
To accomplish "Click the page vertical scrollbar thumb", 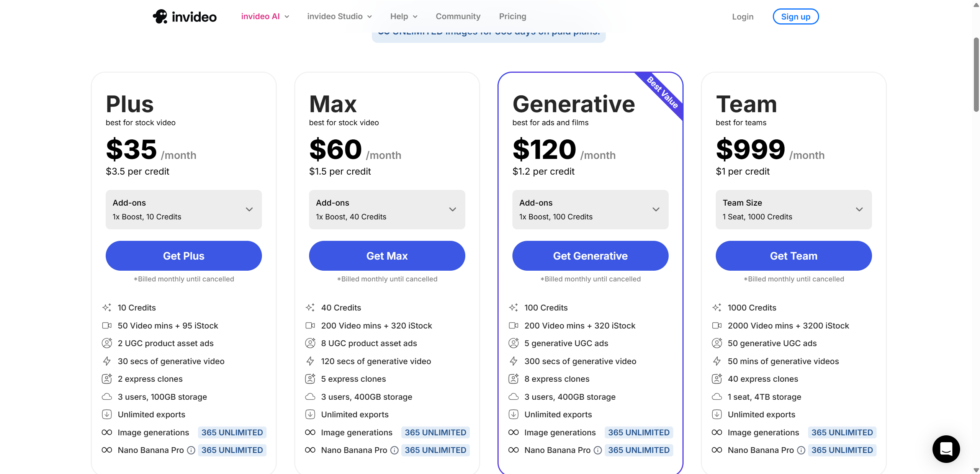I will (x=976, y=75).
